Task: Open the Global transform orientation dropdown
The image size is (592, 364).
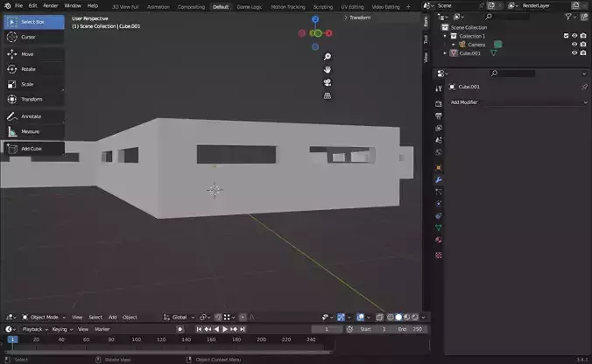Action: tap(179, 318)
